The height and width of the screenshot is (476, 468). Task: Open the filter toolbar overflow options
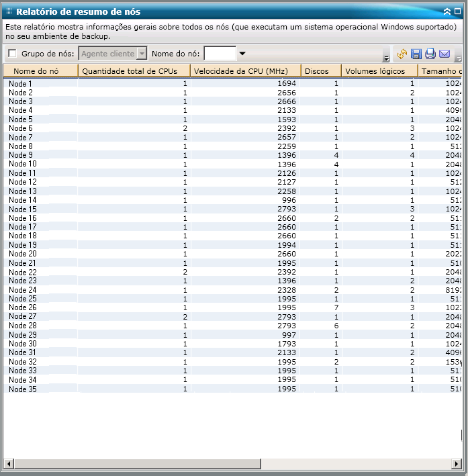point(386,58)
